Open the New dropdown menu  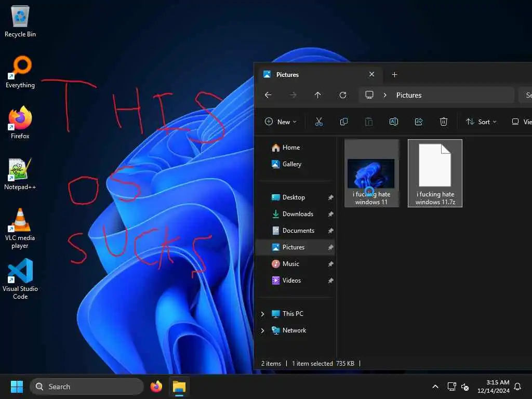(x=281, y=122)
